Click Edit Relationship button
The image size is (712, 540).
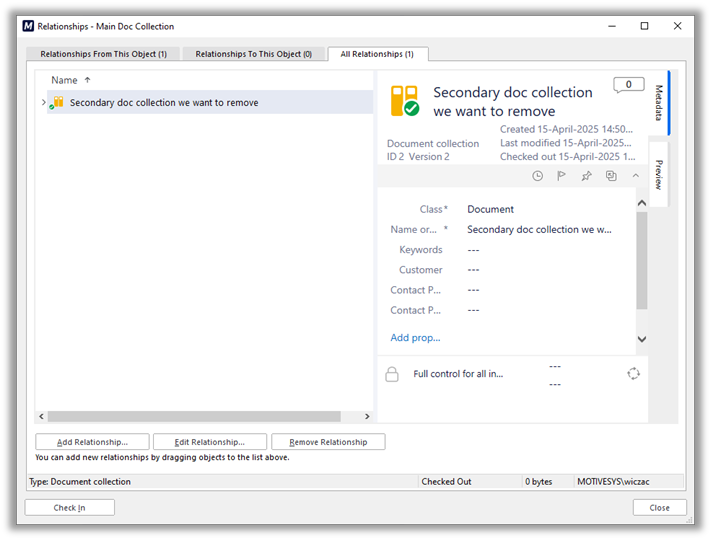point(210,442)
